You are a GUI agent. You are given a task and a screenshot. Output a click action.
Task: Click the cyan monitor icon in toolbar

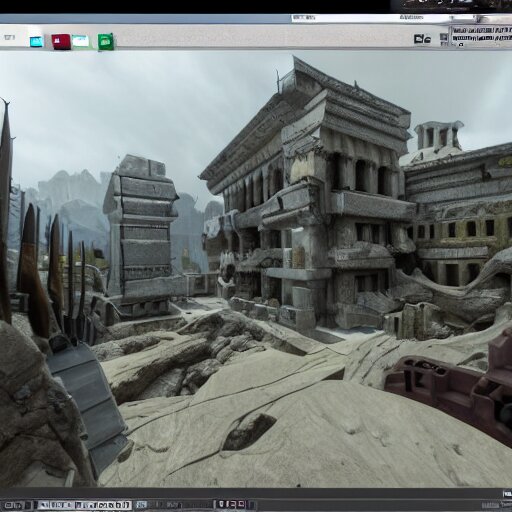click(37, 42)
